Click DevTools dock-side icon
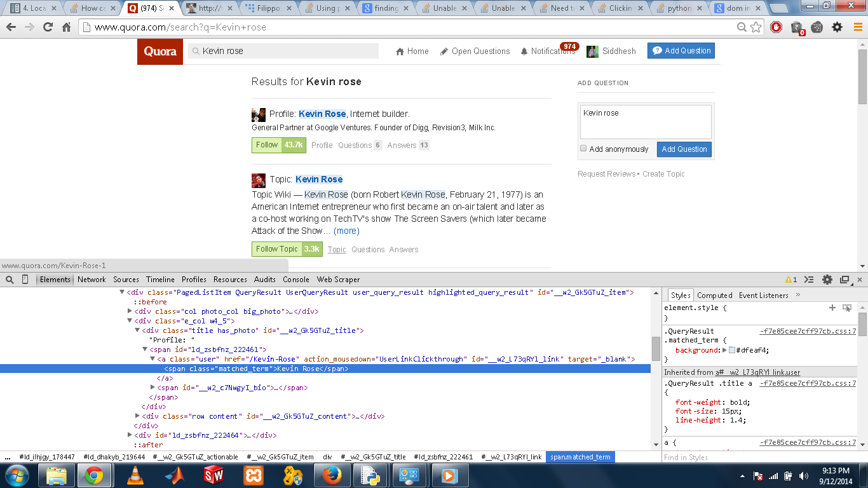This screenshot has height=488, width=868. coord(844,280)
